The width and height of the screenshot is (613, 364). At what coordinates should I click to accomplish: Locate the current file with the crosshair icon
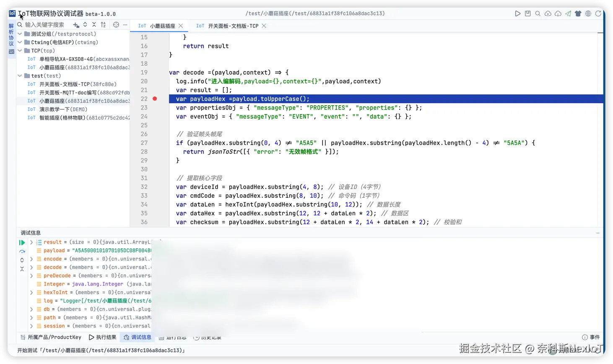coord(116,25)
